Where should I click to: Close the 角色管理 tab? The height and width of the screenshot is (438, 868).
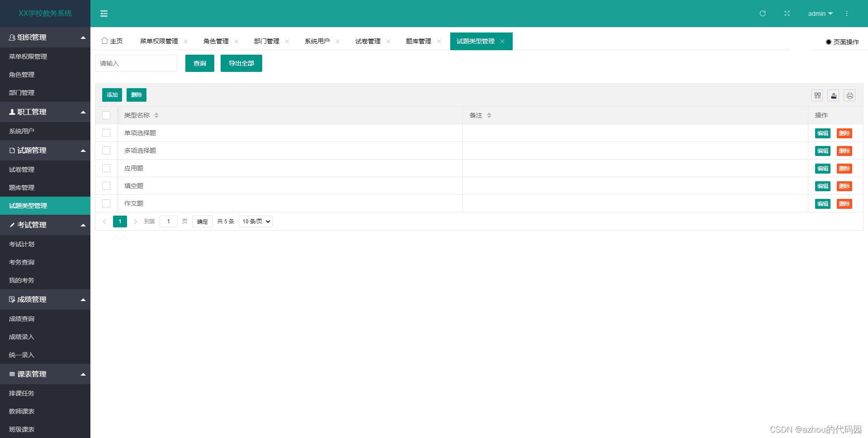236,41
